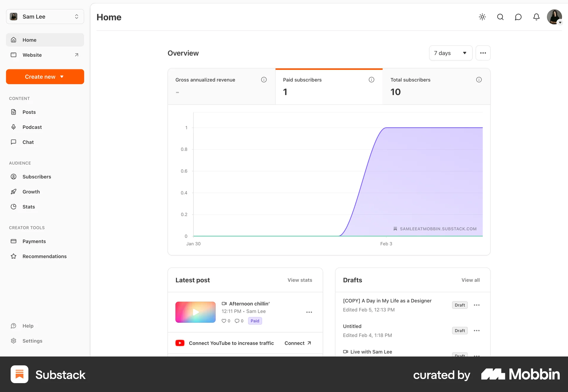Open the Posts section
Viewport: 568px width, 392px height.
pyautogui.click(x=29, y=112)
